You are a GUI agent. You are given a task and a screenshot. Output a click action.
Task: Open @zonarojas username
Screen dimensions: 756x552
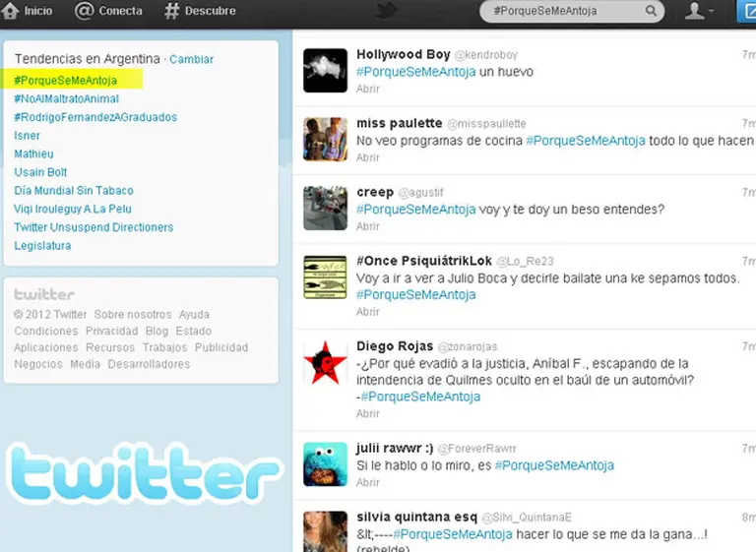[468, 346]
